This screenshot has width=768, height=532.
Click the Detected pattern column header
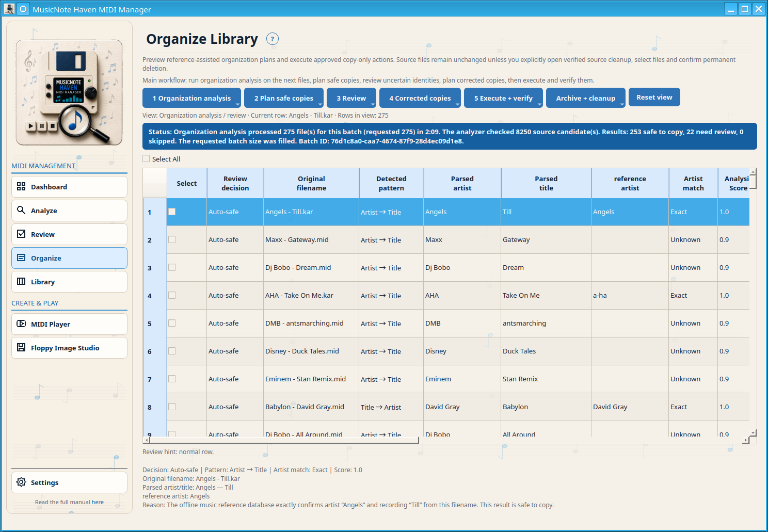tap(391, 183)
